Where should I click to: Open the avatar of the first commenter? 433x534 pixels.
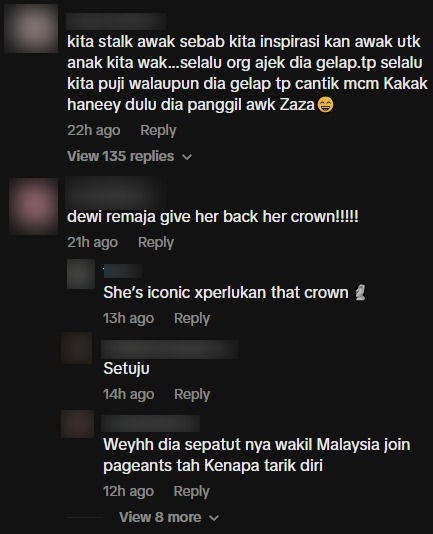(x=31, y=28)
